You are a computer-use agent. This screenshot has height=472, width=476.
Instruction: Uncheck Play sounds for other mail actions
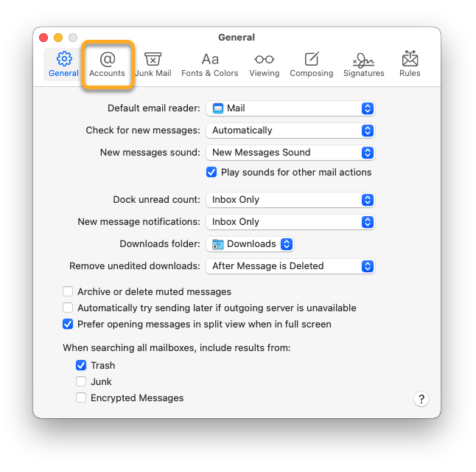[212, 173]
